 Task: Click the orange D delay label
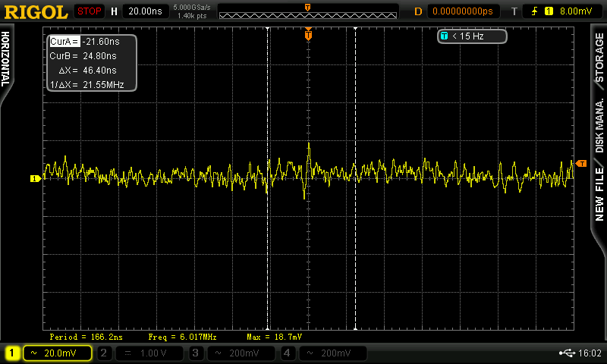pos(418,11)
